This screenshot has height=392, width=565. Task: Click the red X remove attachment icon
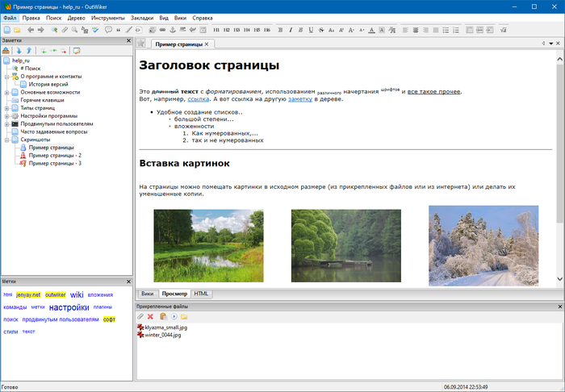coord(150,316)
